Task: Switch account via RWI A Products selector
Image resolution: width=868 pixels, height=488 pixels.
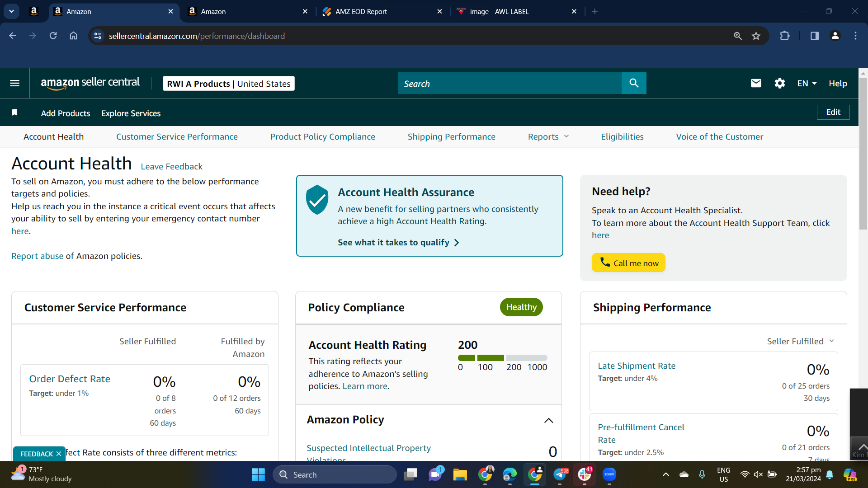Action: [x=229, y=84]
